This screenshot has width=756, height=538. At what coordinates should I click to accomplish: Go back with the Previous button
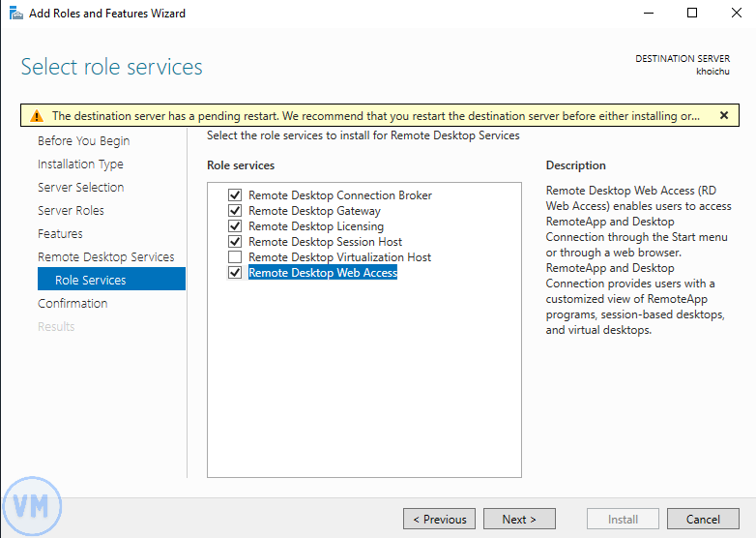tap(439, 520)
